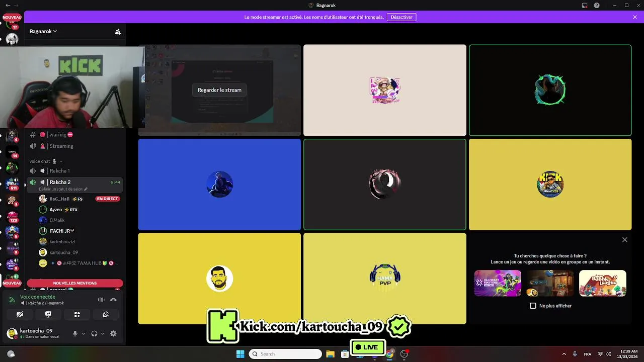This screenshot has height=362, width=644.
Task: Click the top NOUVEAU server indicator
Action: click(x=12, y=17)
